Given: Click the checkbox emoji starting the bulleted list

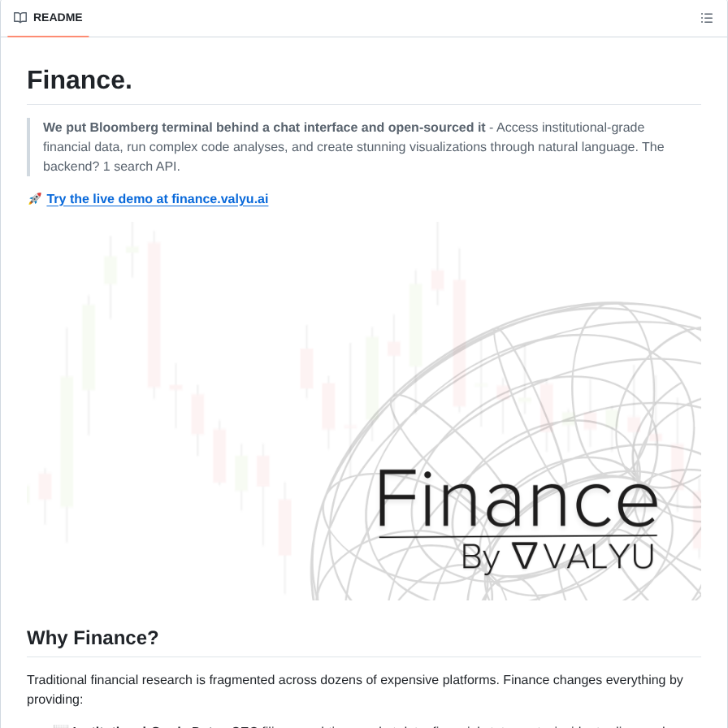Looking at the screenshot, I should pyautogui.click(x=62, y=726).
